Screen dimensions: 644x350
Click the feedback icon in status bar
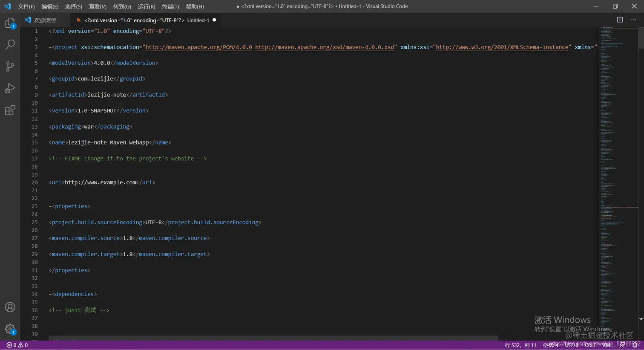[x=622, y=345]
